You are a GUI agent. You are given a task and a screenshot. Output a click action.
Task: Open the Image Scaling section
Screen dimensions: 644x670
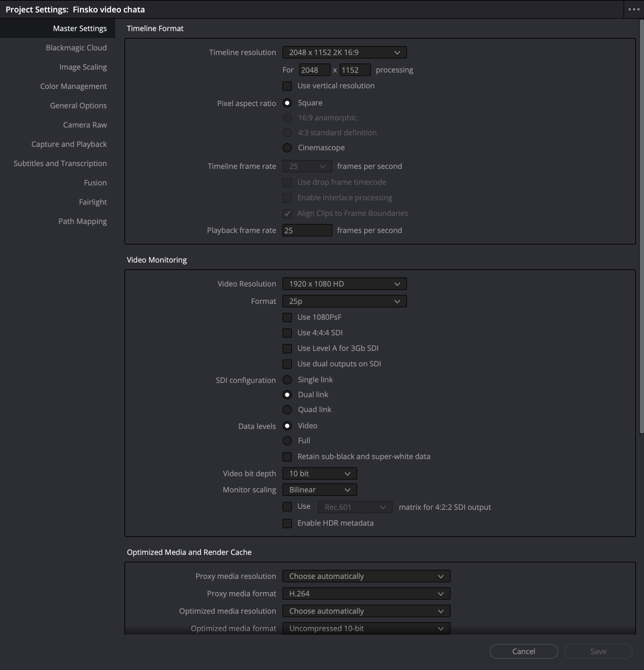click(83, 67)
